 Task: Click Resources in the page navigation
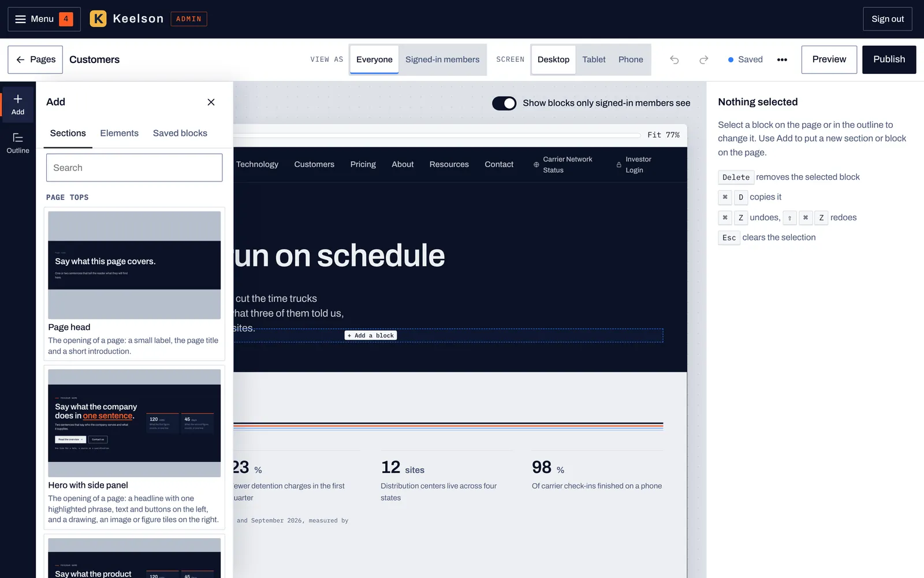point(449,165)
